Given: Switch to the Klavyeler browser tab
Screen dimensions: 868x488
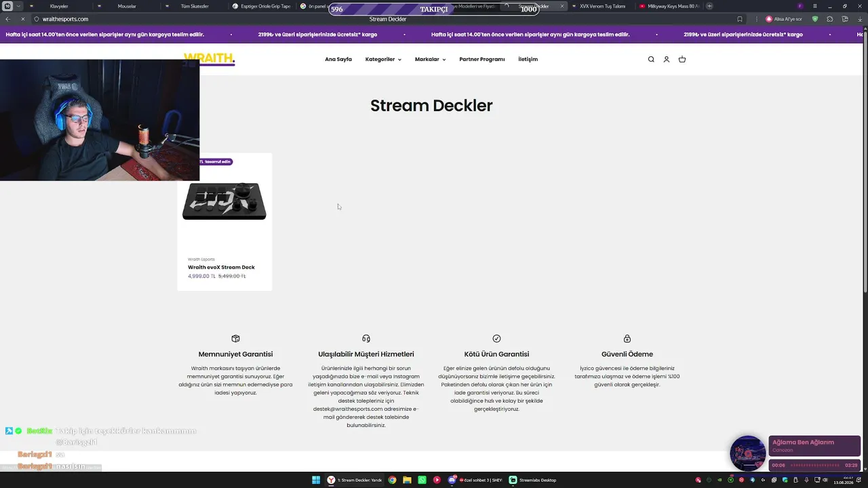Looking at the screenshot, I should 60,6.
